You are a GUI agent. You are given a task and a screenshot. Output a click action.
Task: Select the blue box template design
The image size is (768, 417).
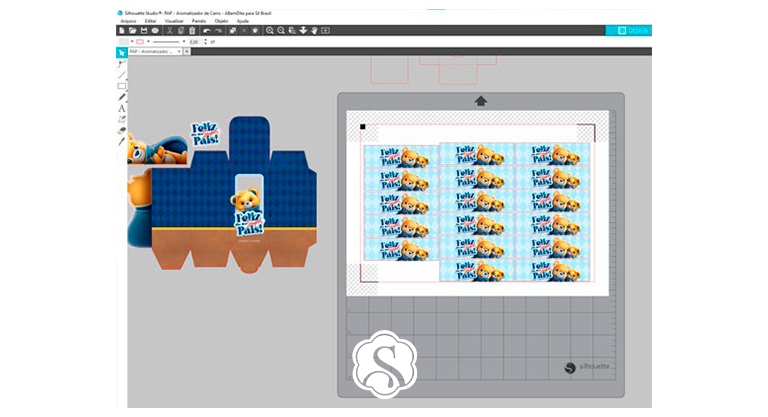pyautogui.click(x=234, y=195)
